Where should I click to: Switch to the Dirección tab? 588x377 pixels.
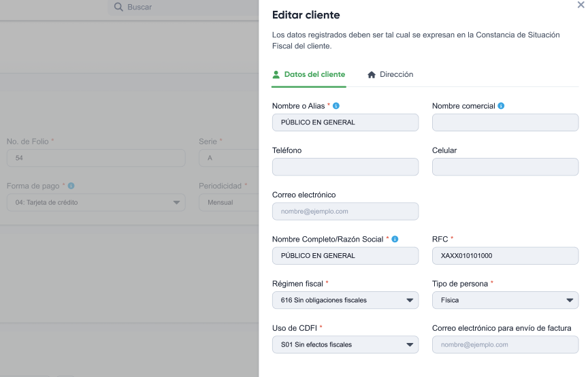point(391,75)
